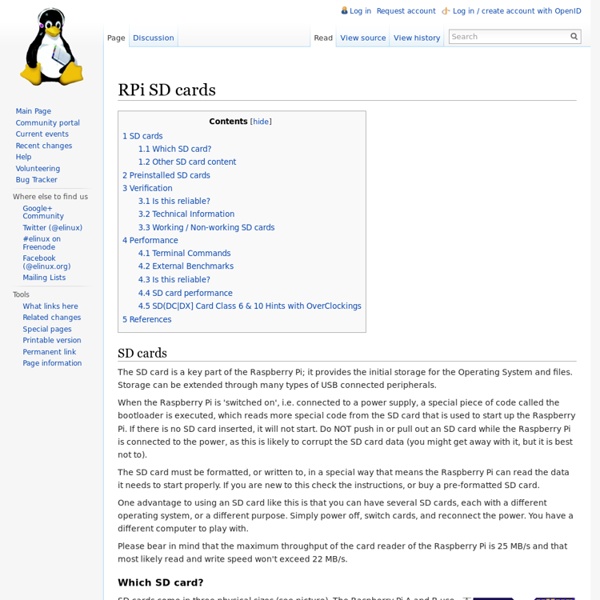Click the Which SD card? subheading
The width and height of the screenshot is (600, 600).
[160, 583]
